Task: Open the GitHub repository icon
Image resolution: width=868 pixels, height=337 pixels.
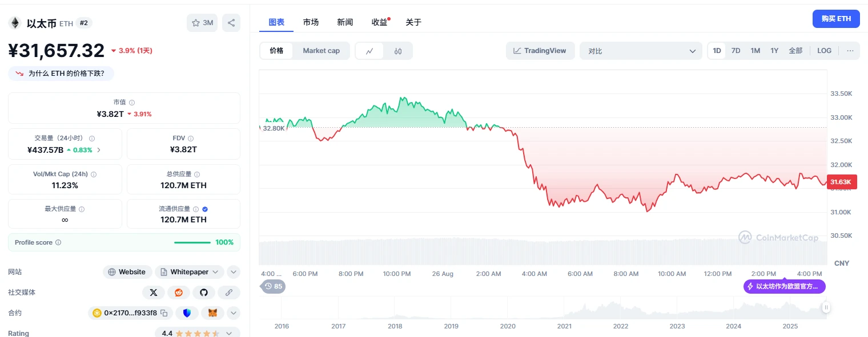Action: tap(203, 293)
